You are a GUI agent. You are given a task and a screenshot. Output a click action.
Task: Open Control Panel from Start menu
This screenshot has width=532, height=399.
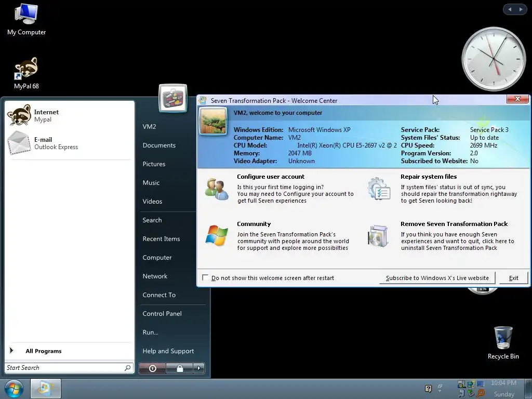pos(162,313)
